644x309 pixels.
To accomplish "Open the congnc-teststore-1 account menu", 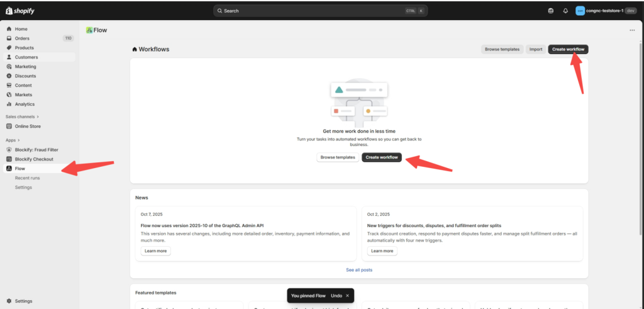I will [x=606, y=11].
